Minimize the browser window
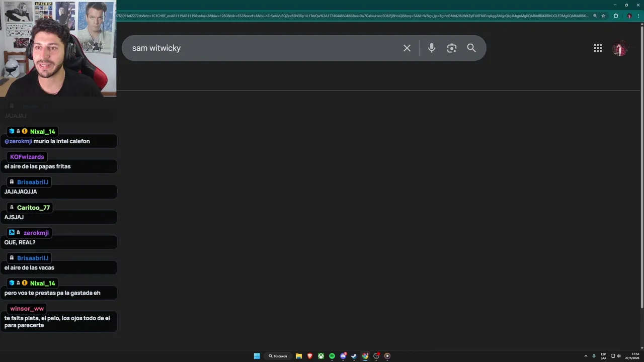644x362 pixels. [615, 5]
